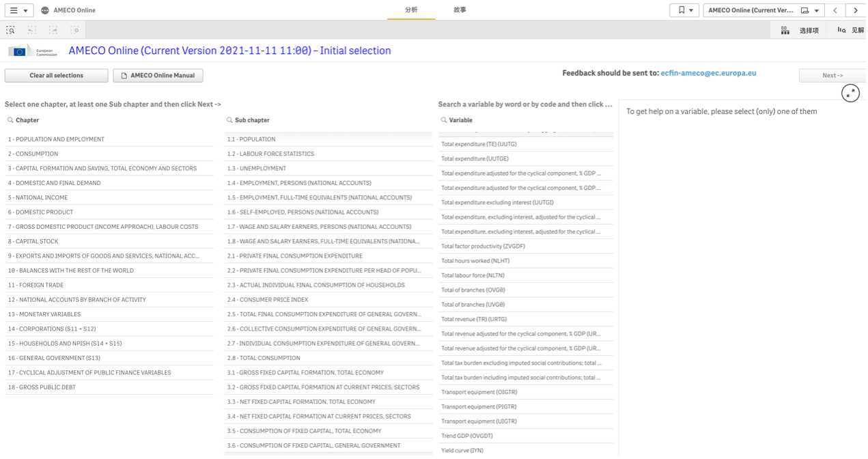Select chapter 6 - DOMESTIC PRODUCT

[x=109, y=212]
